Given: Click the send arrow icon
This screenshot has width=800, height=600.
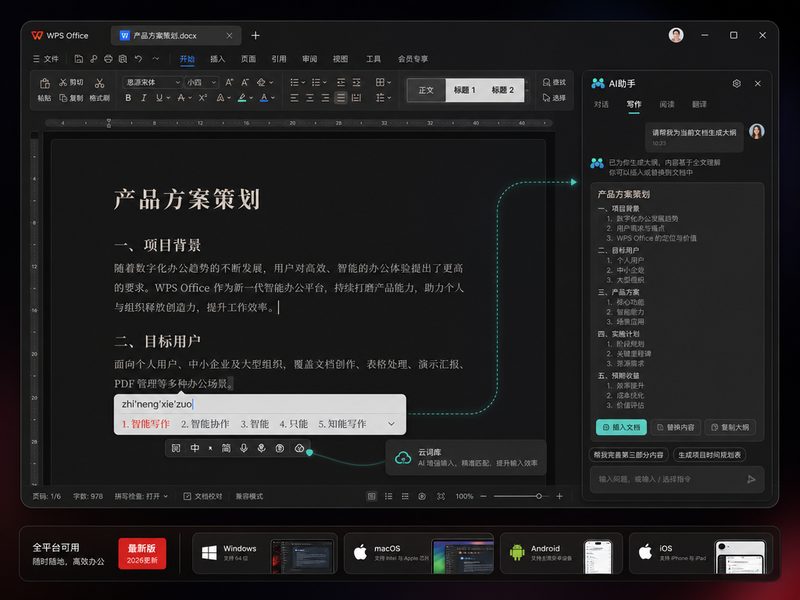Looking at the screenshot, I should click(751, 479).
